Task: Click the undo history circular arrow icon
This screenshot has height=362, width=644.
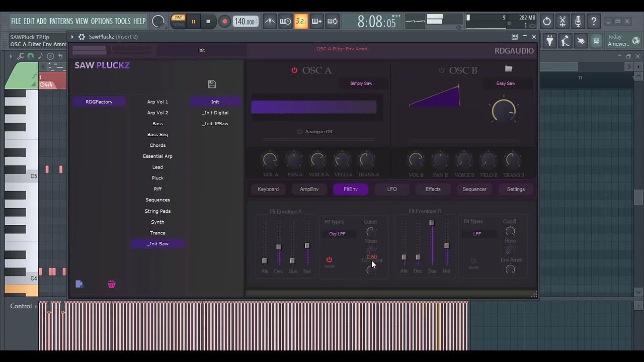Action: tap(547, 22)
